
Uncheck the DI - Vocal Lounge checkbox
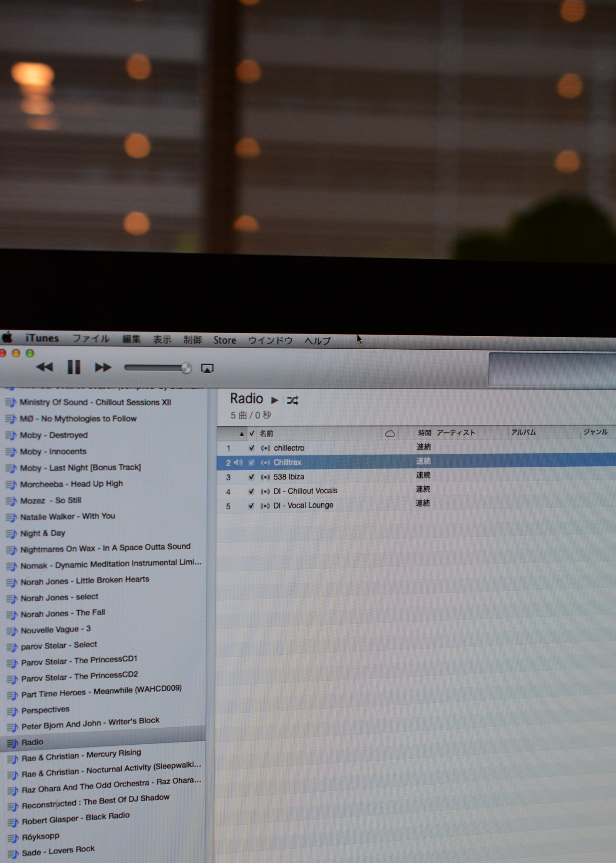pos(251,505)
